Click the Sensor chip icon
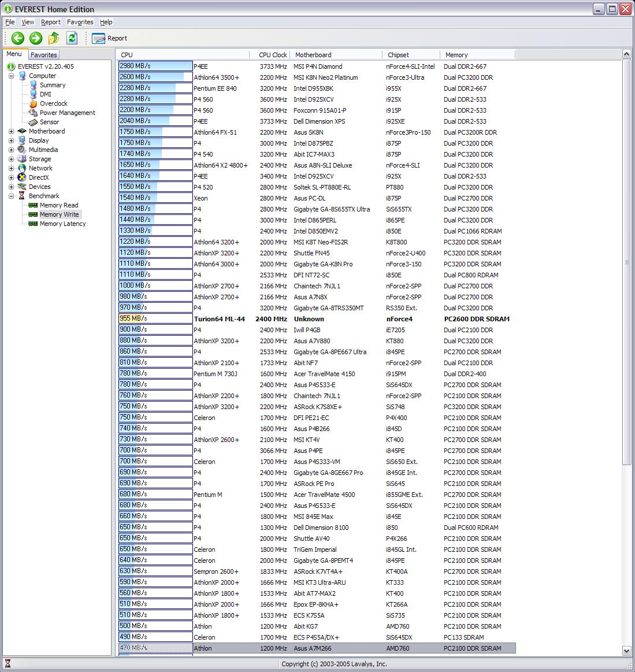This screenshot has height=672, width=635. pyautogui.click(x=33, y=122)
